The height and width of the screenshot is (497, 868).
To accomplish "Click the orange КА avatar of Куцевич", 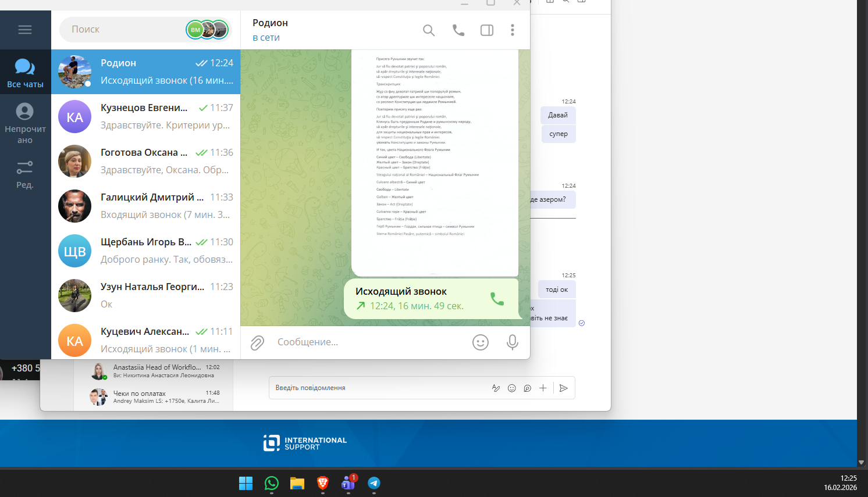I will [74, 341].
